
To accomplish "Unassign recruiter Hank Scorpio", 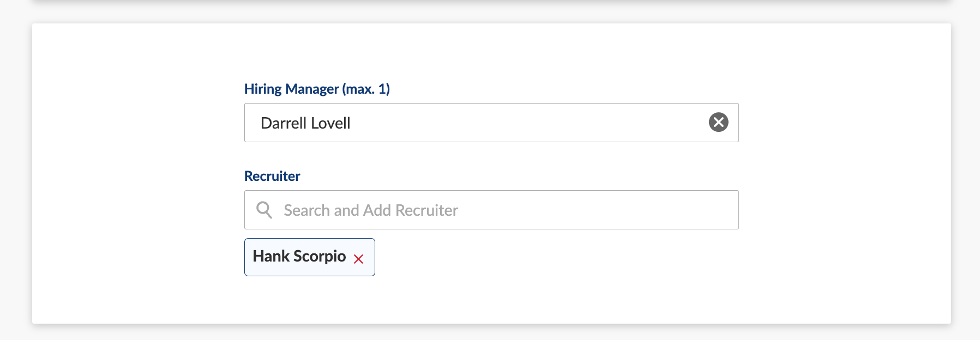I will 358,259.
